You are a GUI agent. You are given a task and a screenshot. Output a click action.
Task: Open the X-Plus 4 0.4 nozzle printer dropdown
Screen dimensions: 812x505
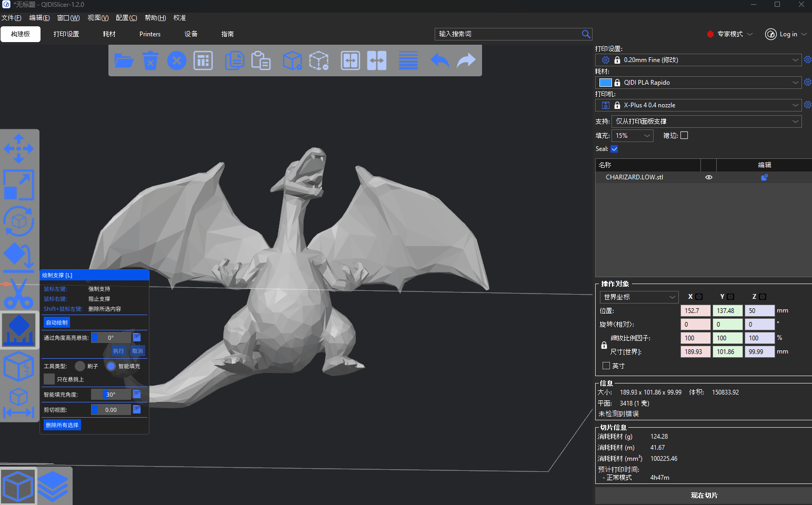coord(698,105)
